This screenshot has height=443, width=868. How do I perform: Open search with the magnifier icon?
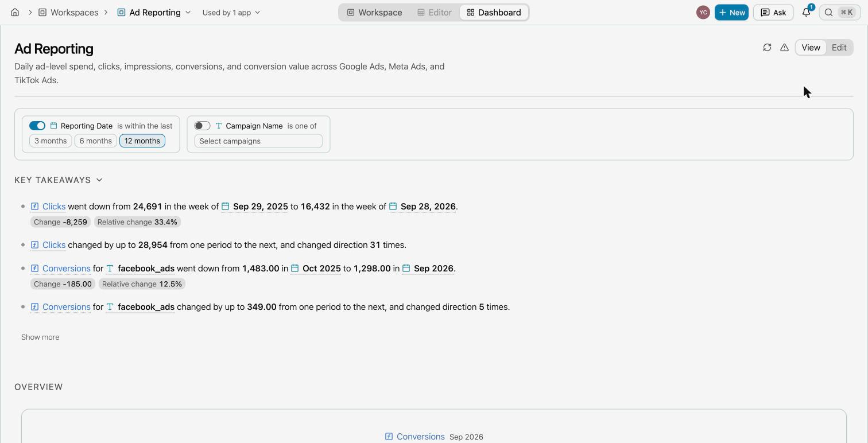pos(829,12)
